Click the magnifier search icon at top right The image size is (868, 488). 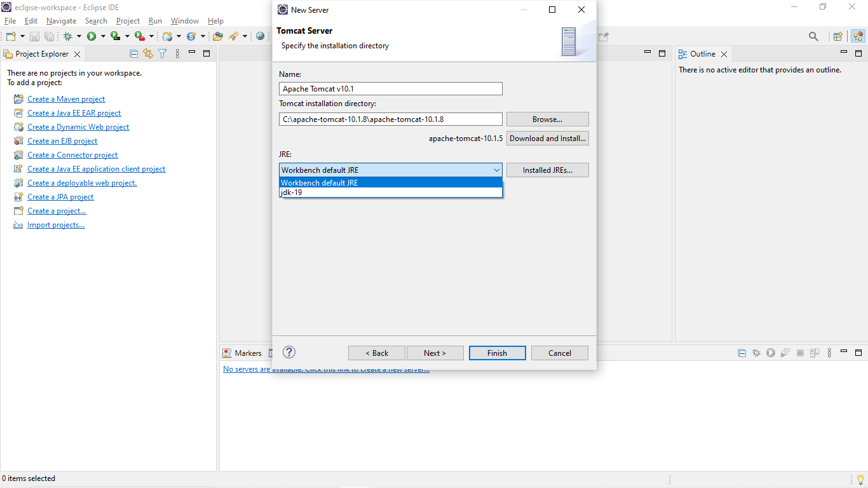pos(813,36)
